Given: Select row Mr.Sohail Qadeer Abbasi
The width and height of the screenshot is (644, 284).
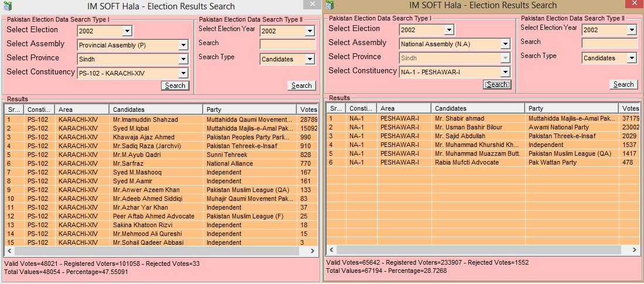Looking at the screenshot, I should [x=162, y=242].
